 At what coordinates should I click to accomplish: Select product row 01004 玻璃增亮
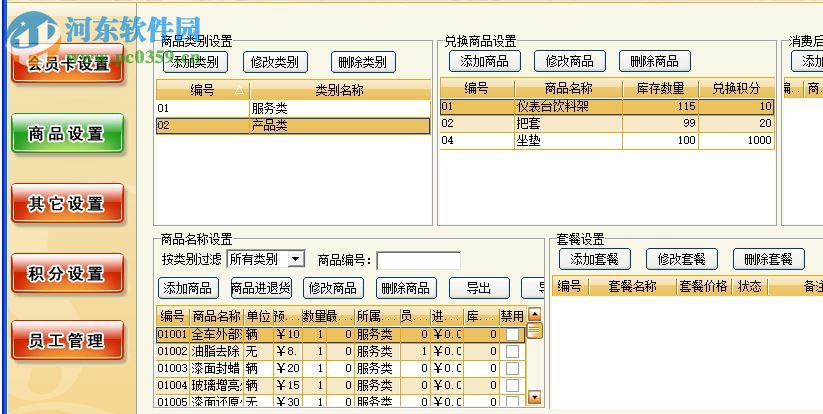click(341, 385)
